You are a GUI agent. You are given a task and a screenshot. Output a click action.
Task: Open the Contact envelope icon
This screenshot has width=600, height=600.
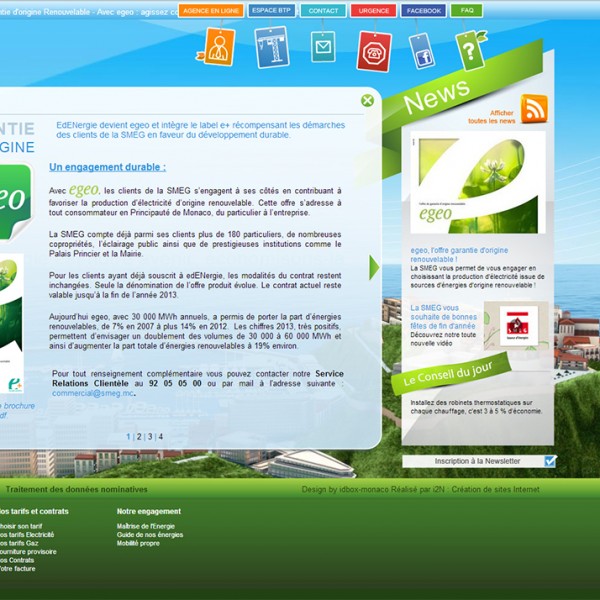click(322, 47)
